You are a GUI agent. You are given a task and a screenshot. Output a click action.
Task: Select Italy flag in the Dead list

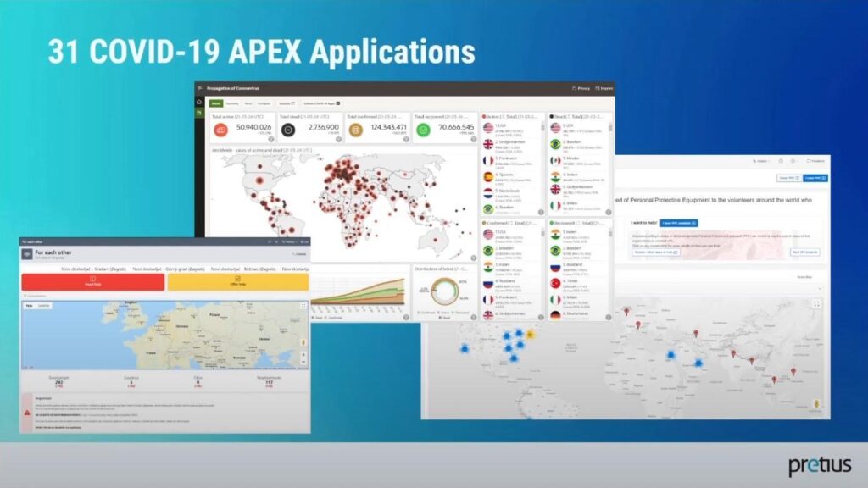(555, 205)
